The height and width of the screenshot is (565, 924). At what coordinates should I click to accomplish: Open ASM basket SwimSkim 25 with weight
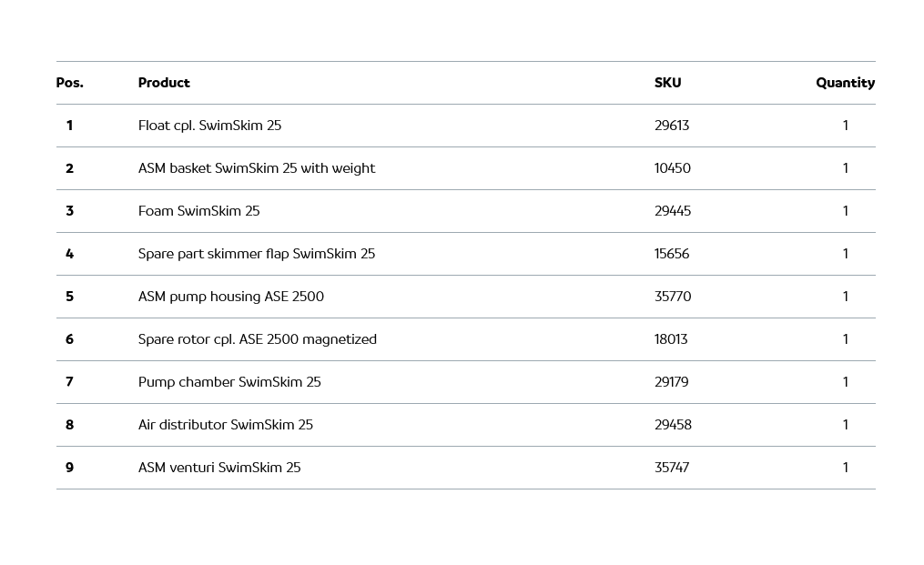coord(256,168)
